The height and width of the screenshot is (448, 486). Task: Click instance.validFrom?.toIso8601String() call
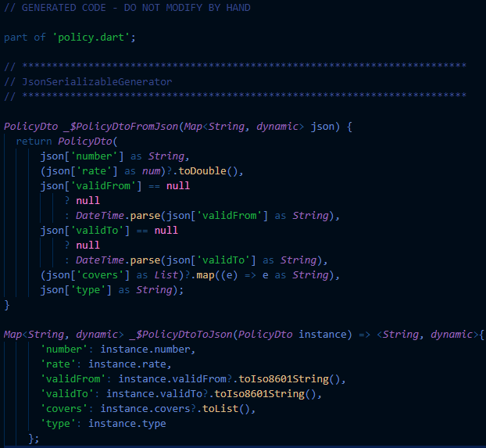coord(230,379)
